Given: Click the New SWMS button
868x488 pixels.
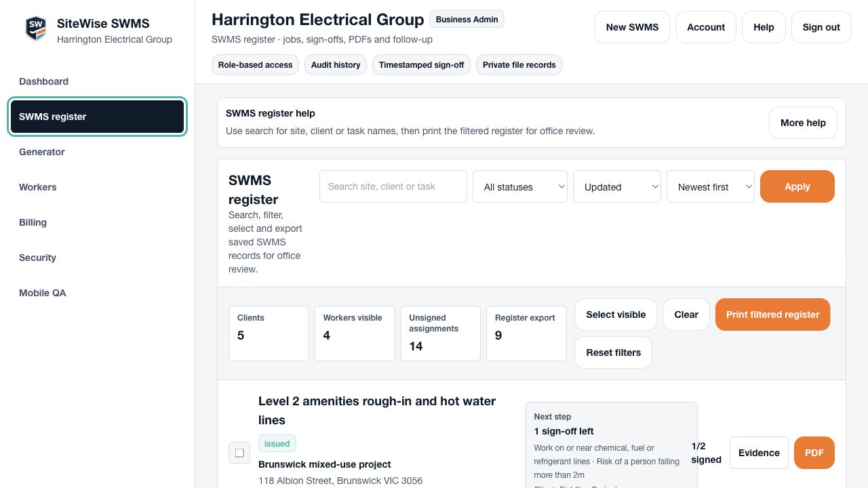Looking at the screenshot, I should point(632,27).
